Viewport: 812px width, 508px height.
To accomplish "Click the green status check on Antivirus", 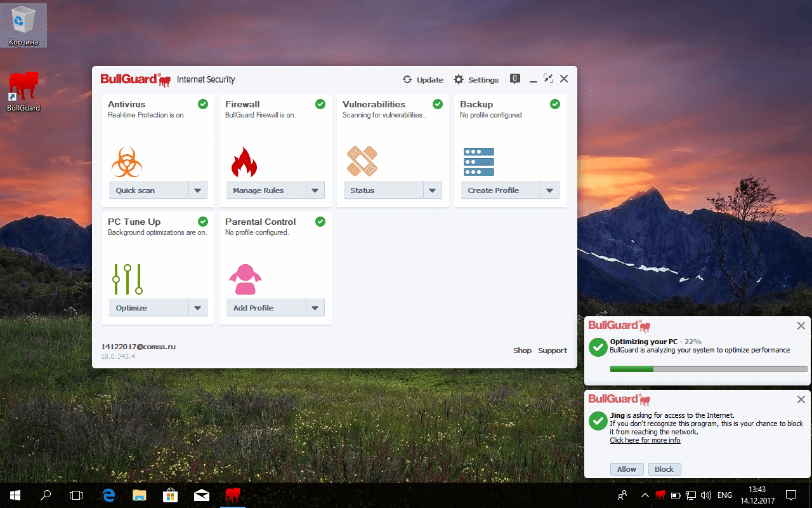I will point(203,104).
